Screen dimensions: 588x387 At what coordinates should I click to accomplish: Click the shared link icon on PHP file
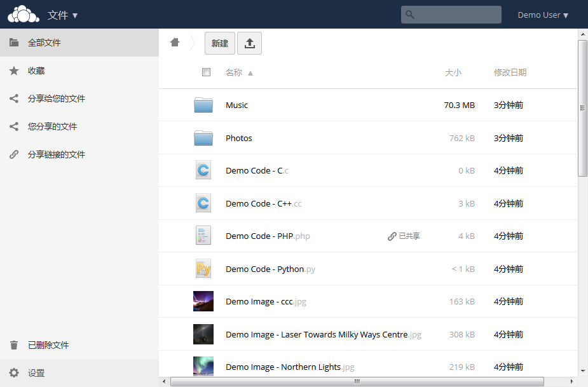coord(392,236)
